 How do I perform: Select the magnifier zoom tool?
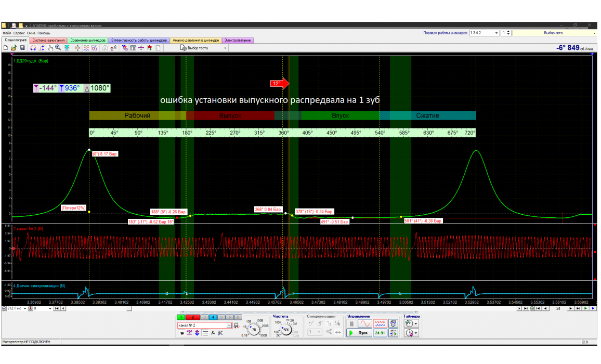[x=58, y=48]
